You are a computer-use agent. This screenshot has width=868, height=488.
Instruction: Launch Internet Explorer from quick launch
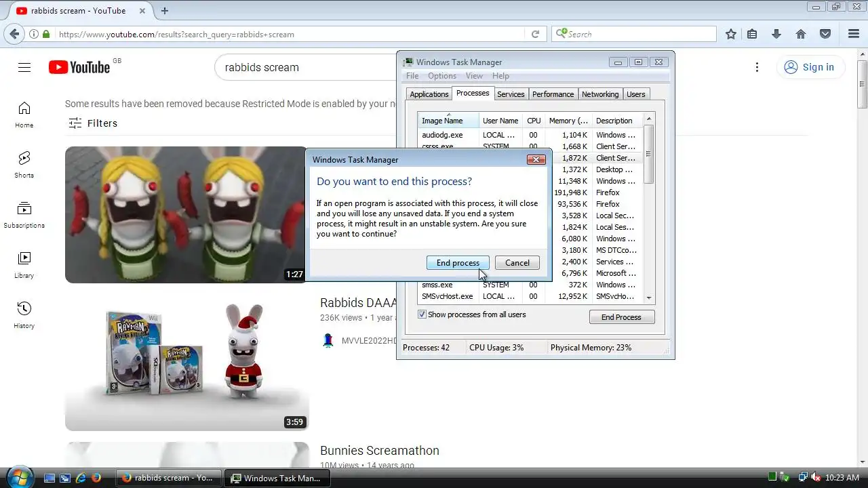point(81,478)
